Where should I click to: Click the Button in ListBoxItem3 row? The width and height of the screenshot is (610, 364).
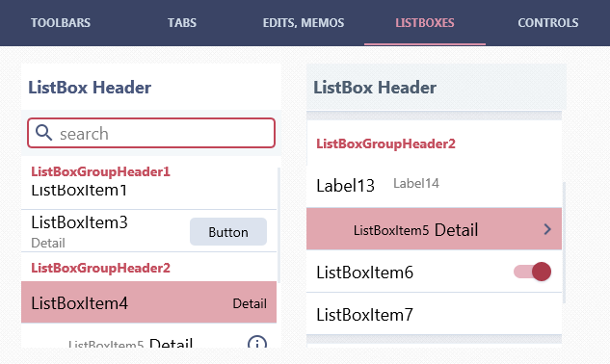click(x=228, y=232)
